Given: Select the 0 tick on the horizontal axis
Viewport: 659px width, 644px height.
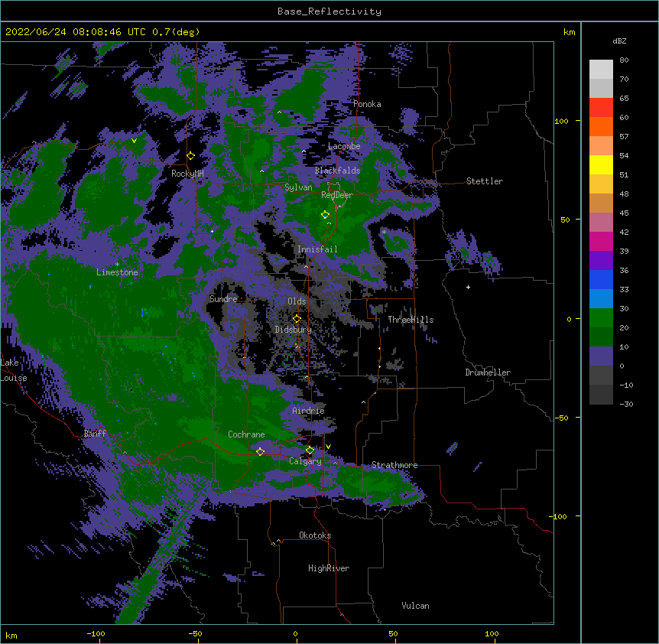Looking at the screenshot, I should [295, 633].
